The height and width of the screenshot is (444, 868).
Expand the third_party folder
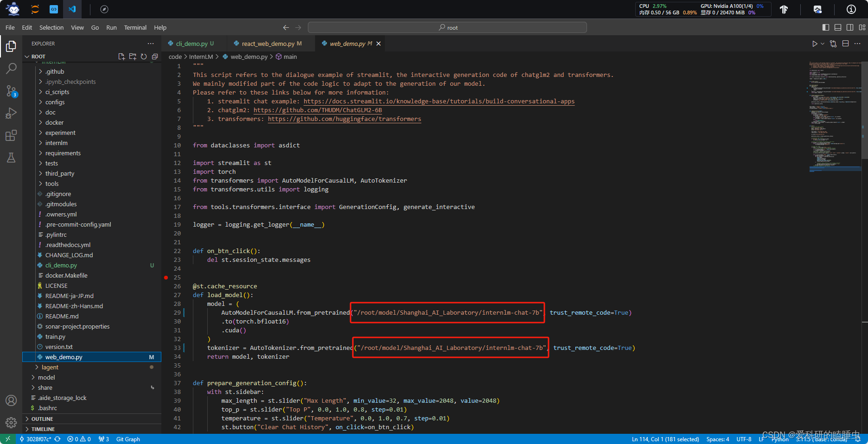point(60,174)
